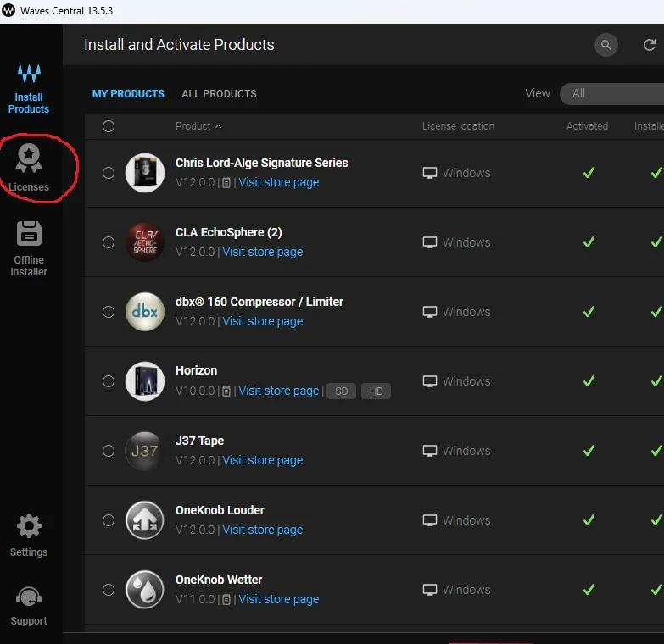Click the contents list icon for OneKnob Wetter
664x644 pixels.
pos(226,600)
